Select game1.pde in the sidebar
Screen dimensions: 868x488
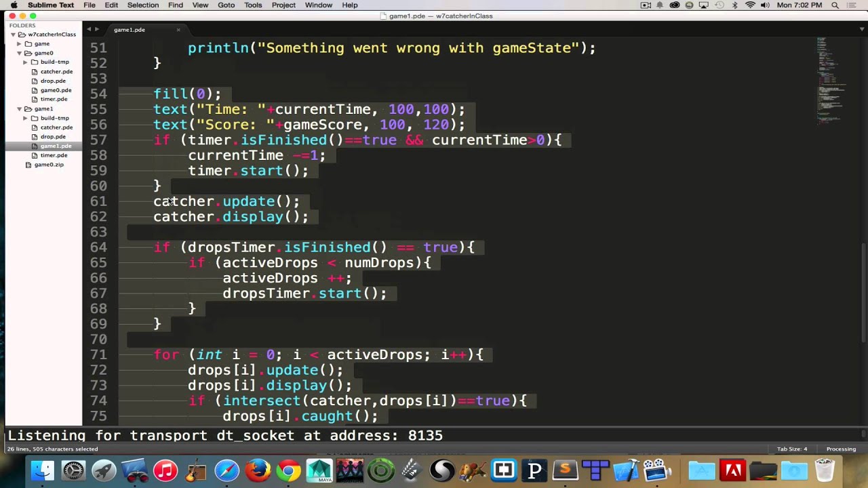pyautogui.click(x=56, y=146)
